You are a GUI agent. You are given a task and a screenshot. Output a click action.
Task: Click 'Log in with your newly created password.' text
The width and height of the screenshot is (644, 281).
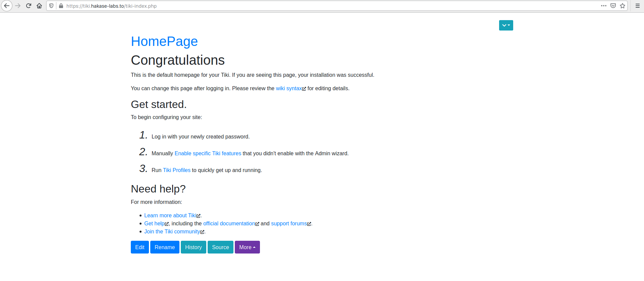point(201,137)
